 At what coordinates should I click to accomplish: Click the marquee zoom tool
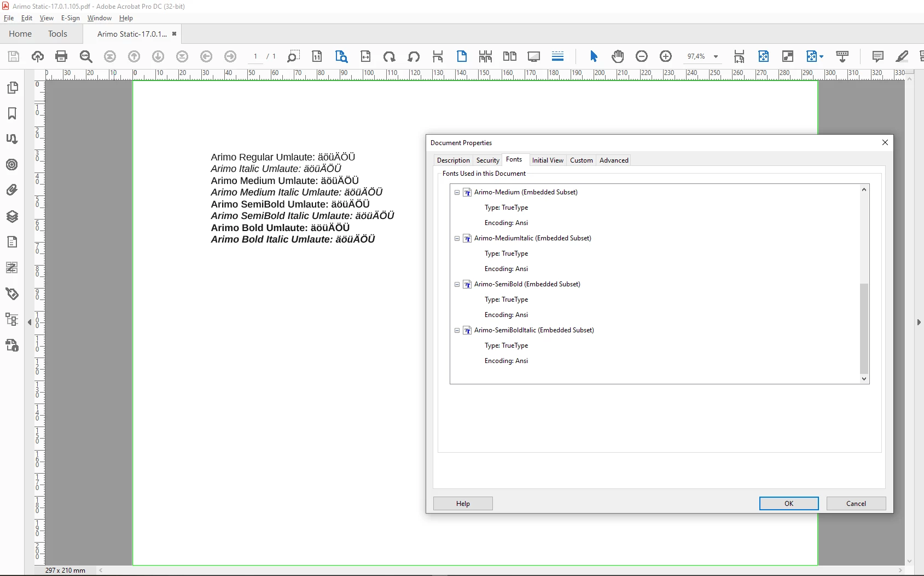click(x=293, y=56)
